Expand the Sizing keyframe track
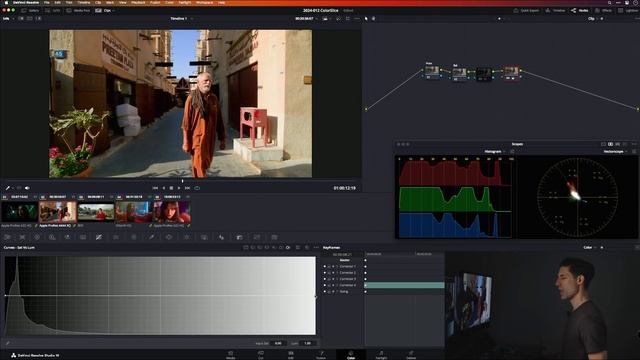640x360 pixels. 337,291
